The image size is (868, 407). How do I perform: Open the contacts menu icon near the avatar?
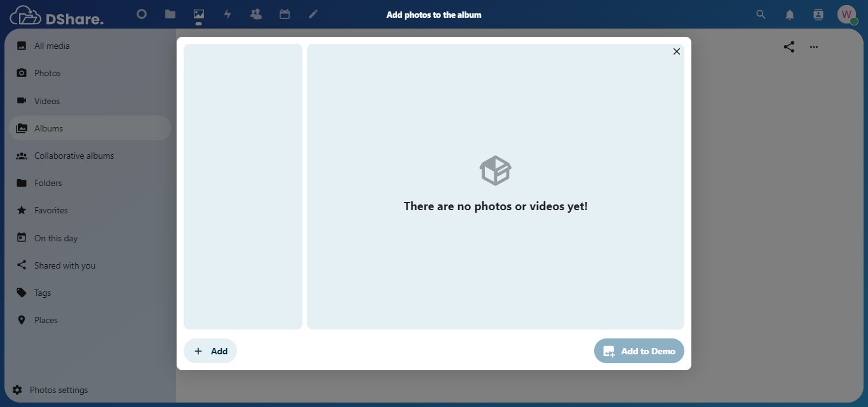(x=818, y=15)
